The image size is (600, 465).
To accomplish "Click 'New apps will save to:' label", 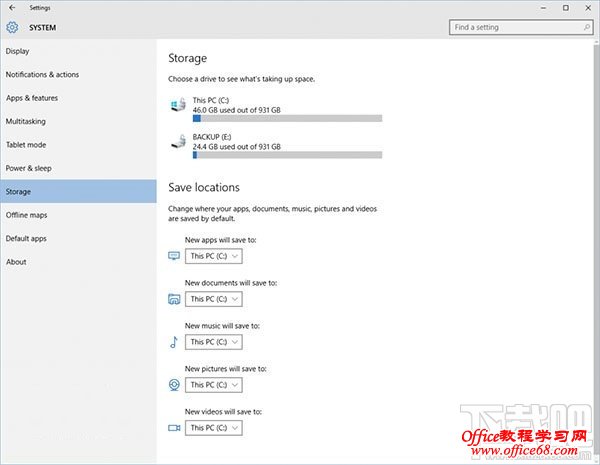I will 220,240.
